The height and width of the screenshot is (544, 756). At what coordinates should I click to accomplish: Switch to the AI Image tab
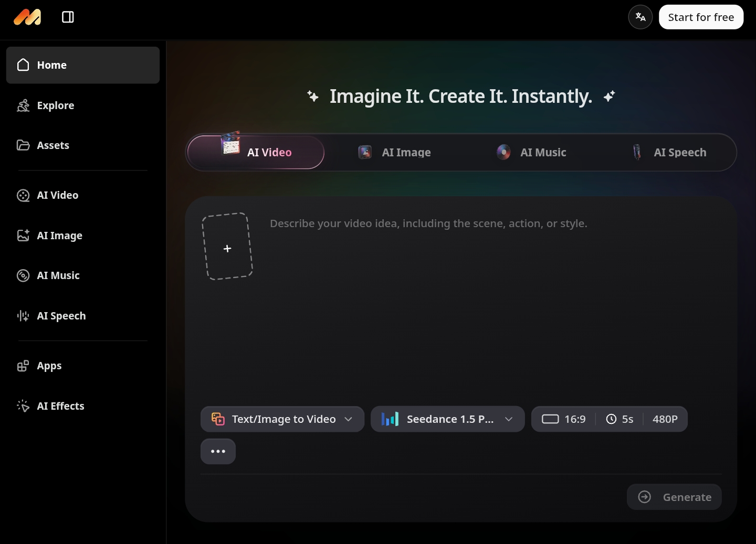[x=394, y=152]
